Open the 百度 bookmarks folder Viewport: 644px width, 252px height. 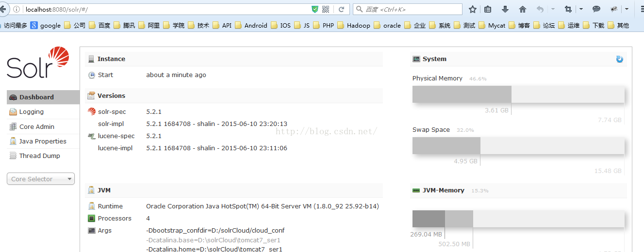[99, 26]
